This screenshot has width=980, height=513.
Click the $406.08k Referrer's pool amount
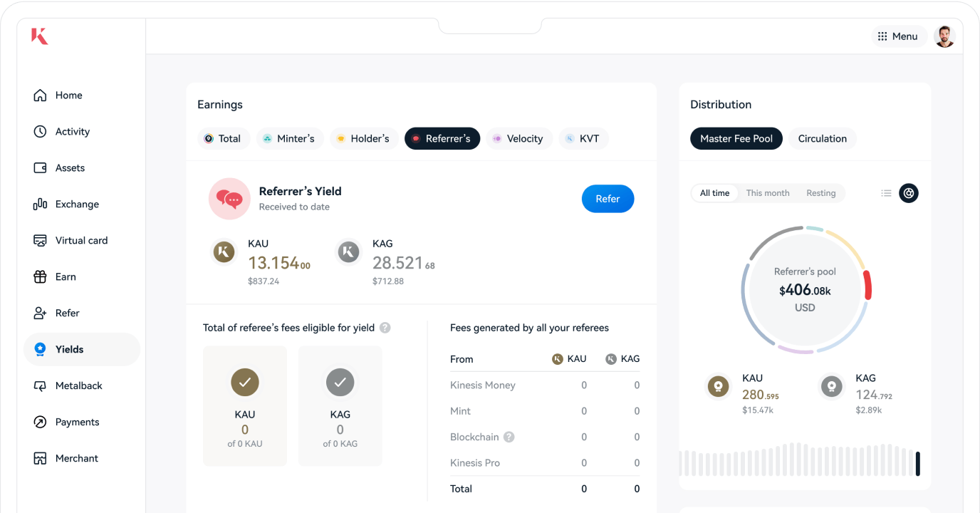pyautogui.click(x=805, y=290)
